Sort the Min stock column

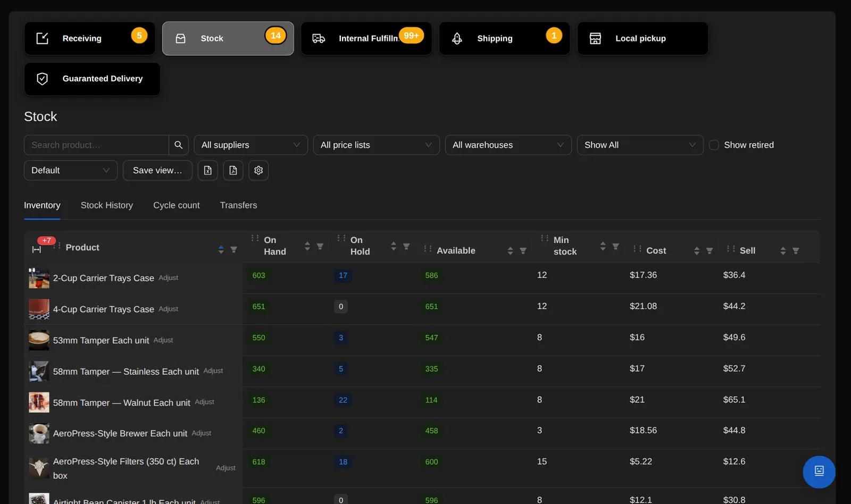tap(603, 246)
